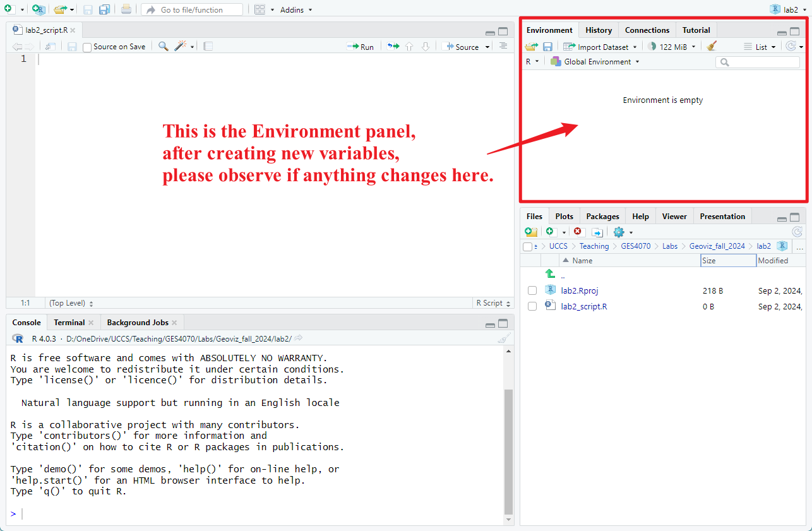Load workspace icon in Environment panel

tap(531, 47)
